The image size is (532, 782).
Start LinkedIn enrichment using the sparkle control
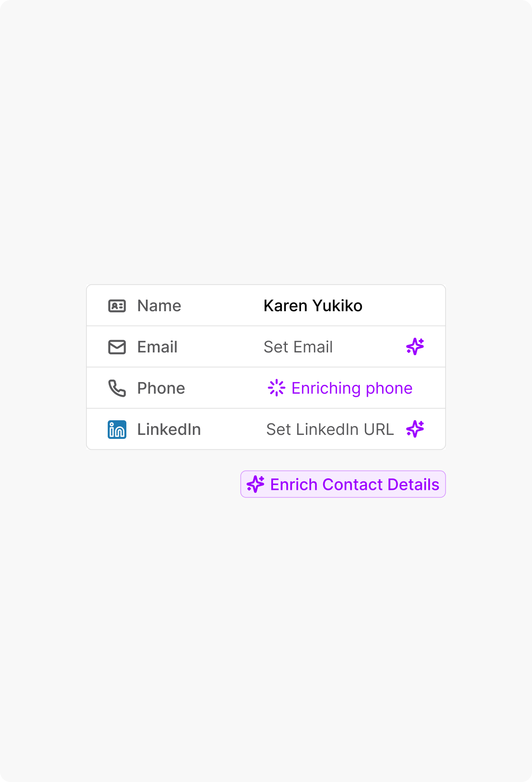pos(415,429)
